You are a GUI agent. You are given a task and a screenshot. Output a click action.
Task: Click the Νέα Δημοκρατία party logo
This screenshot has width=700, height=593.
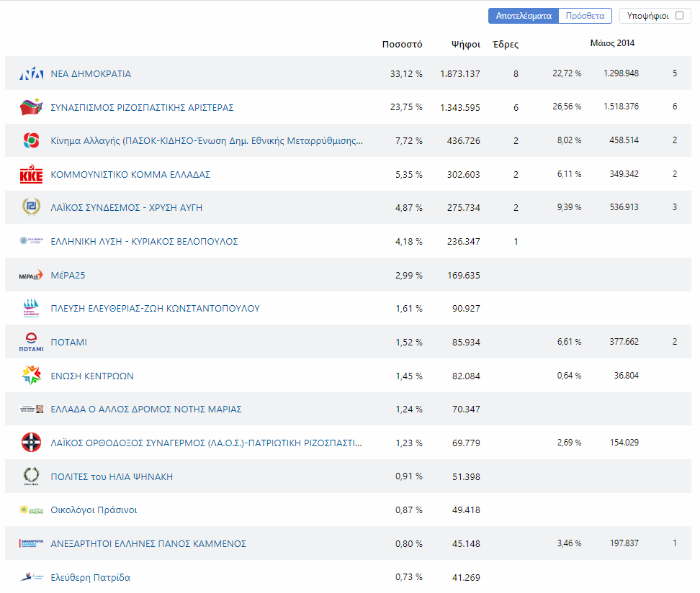click(31, 73)
